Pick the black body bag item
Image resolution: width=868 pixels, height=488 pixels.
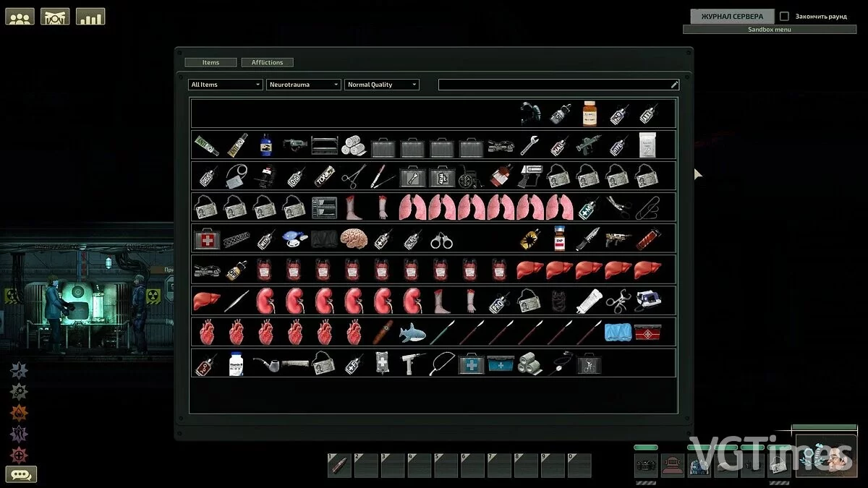(x=323, y=239)
